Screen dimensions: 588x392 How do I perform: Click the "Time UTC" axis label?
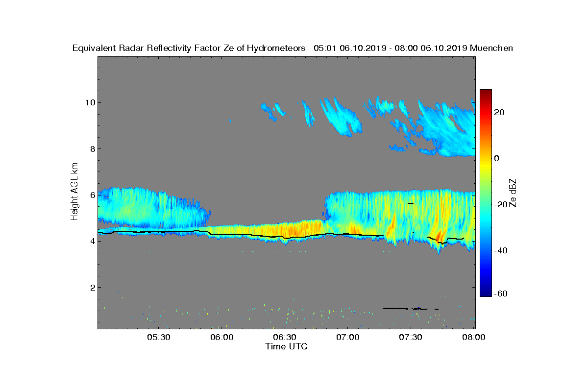(x=287, y=346)
